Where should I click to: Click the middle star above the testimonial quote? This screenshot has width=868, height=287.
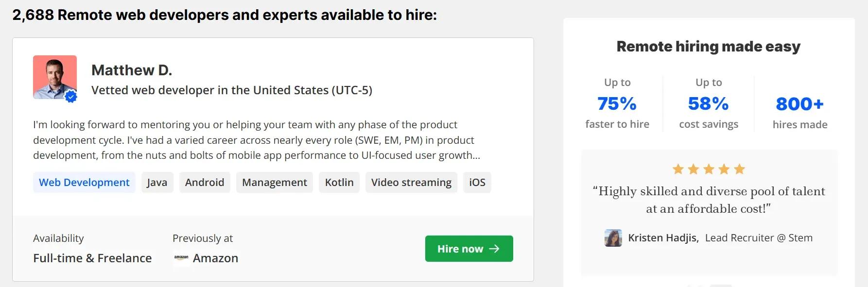click(708, 169)
